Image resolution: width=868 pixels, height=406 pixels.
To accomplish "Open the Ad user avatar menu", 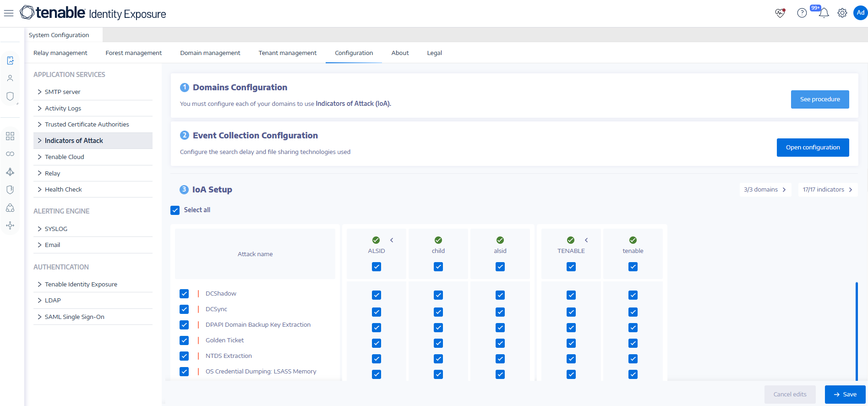I will 860,13.
